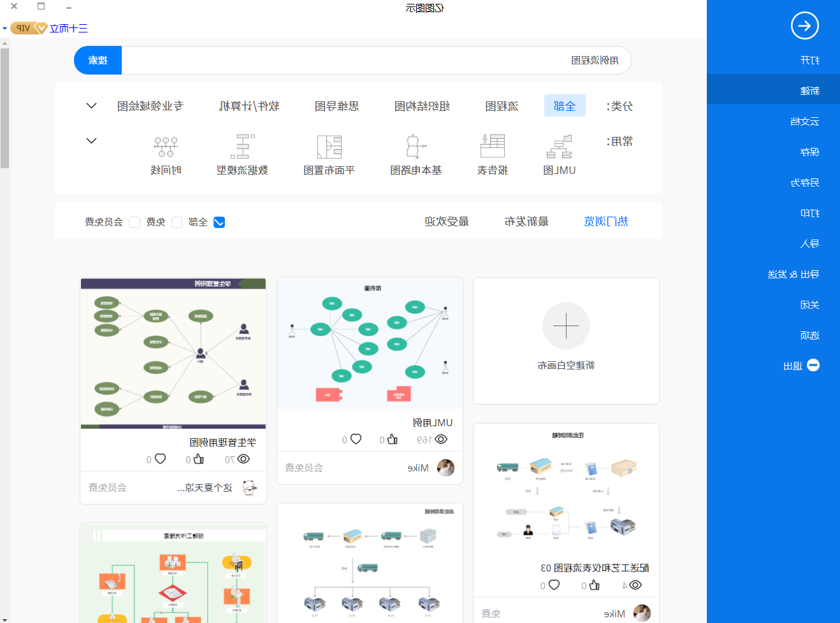Click the 学生管理用例图 title text
The height and width of the screenshot is (623, 840).
[222, 442]
